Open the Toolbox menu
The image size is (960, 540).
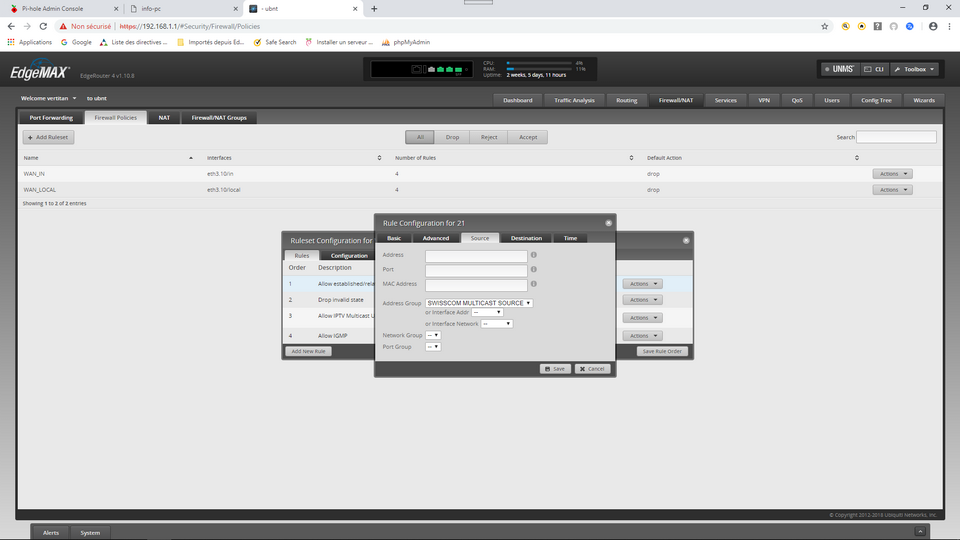click(914, 69)
